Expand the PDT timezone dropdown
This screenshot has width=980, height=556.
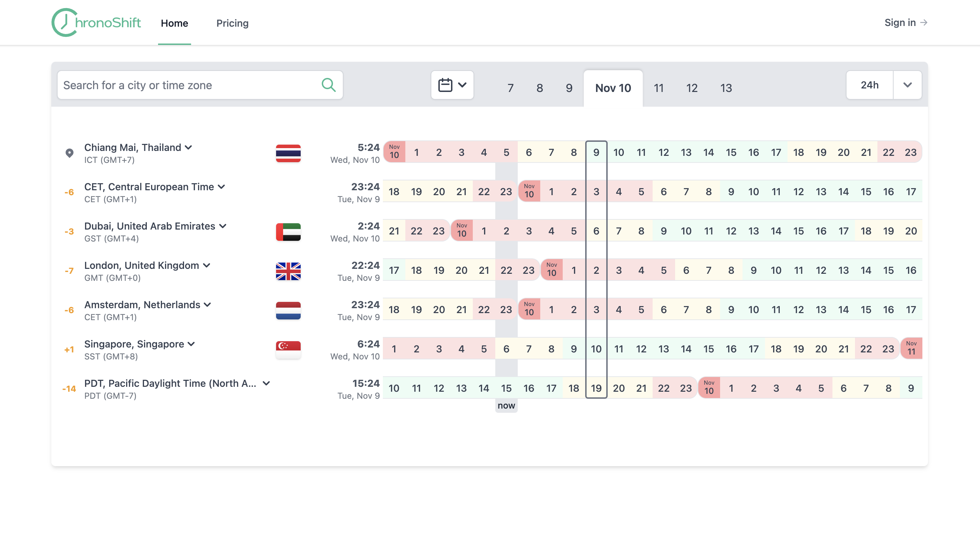[267, 383]
